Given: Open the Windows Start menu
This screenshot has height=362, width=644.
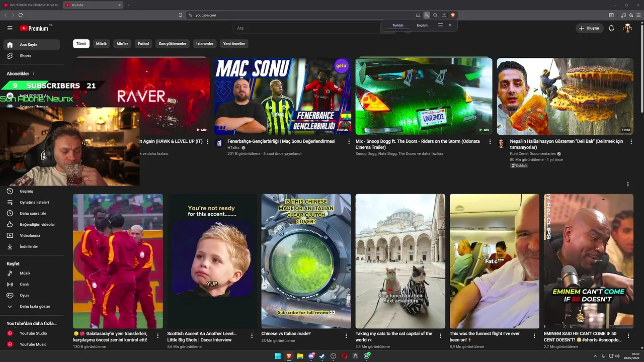Looking at the screenshot, I should [278, 356].
